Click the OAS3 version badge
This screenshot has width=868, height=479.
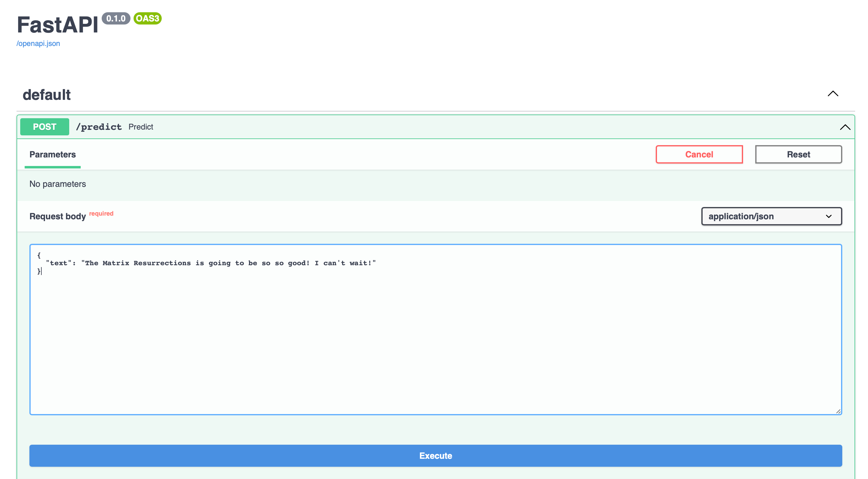point(148,18)
